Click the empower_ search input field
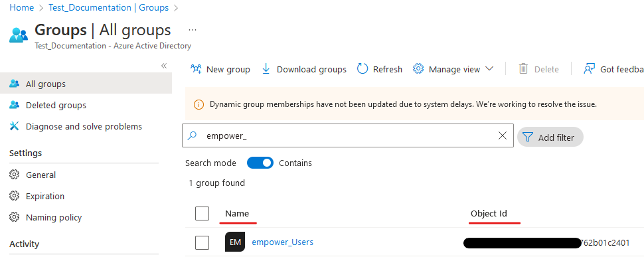The width and height of the screenshot is (644, 257). coord(347,135)
